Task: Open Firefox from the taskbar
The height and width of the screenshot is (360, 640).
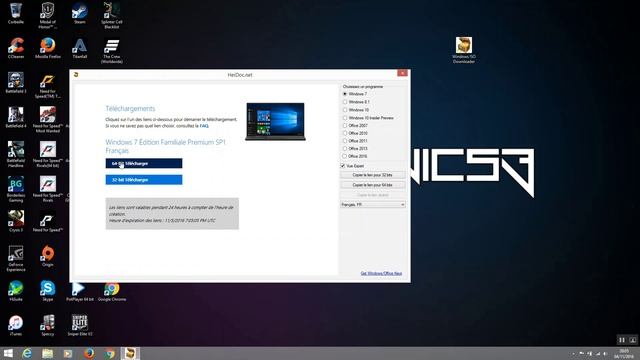Action: click(x=89, y=353)
